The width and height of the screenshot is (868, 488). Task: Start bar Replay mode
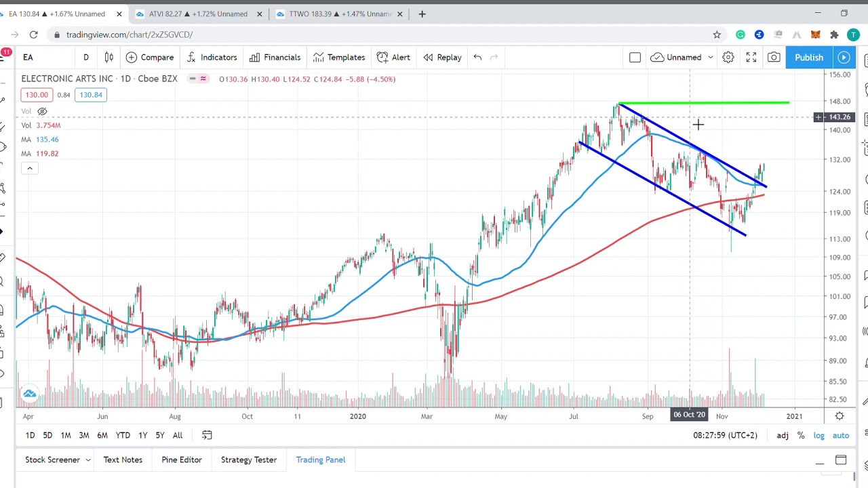pos(442,58)
